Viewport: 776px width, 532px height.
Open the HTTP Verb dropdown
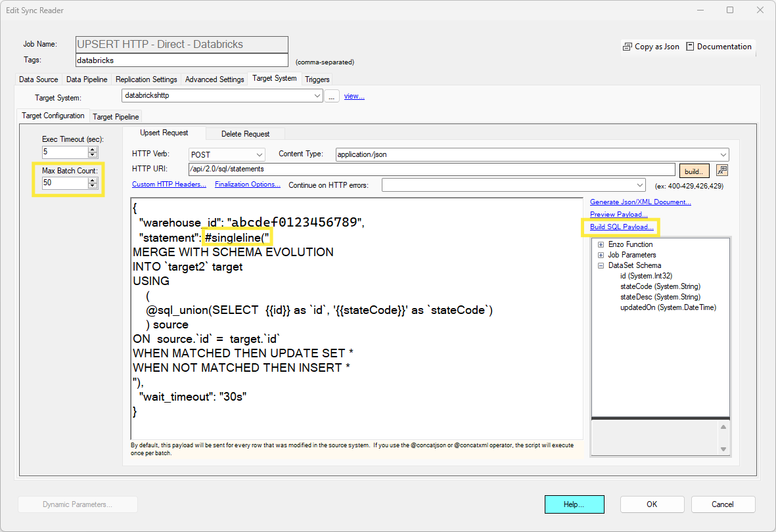pyautogui.click(x=260, y=155)
